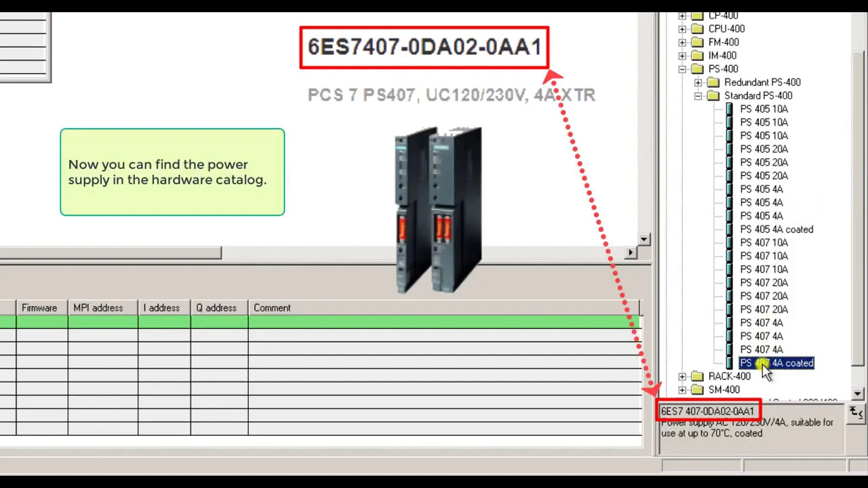Click the MPI address column header
868x488 pixels.
click(103, 308)
